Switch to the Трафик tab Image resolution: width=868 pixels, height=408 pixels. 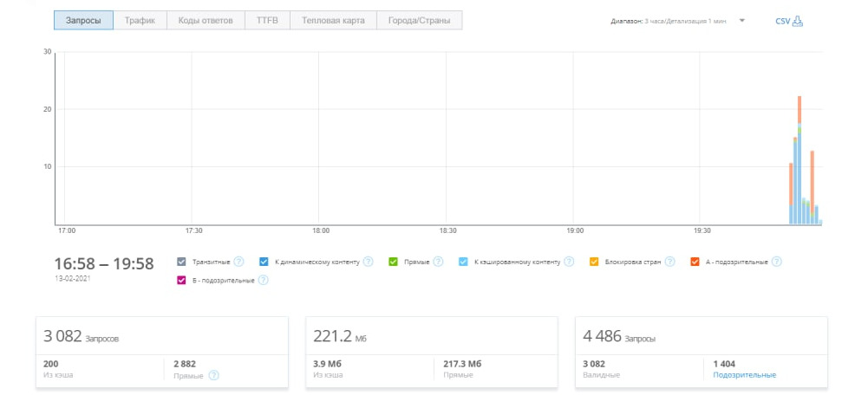139,20
